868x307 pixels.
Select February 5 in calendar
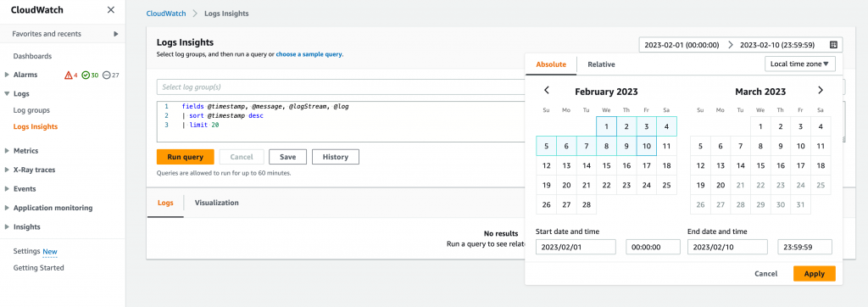tap(547, 147)
